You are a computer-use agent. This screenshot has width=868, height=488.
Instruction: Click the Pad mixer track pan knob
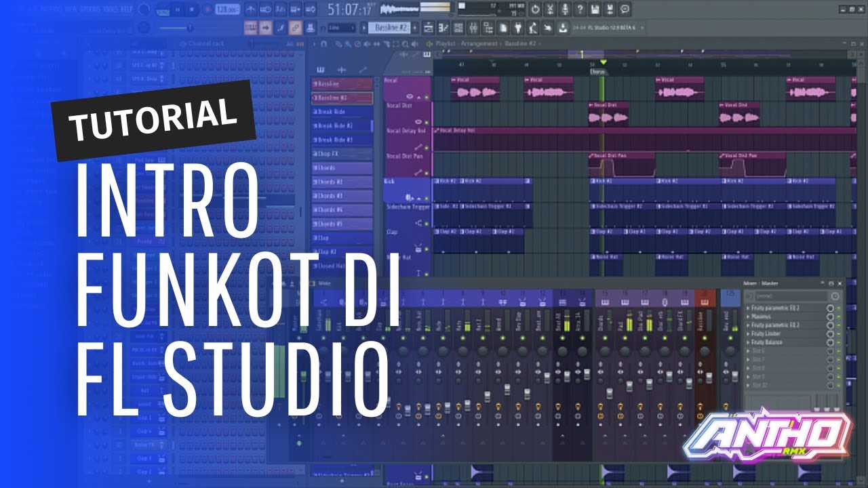coord(624,350)
